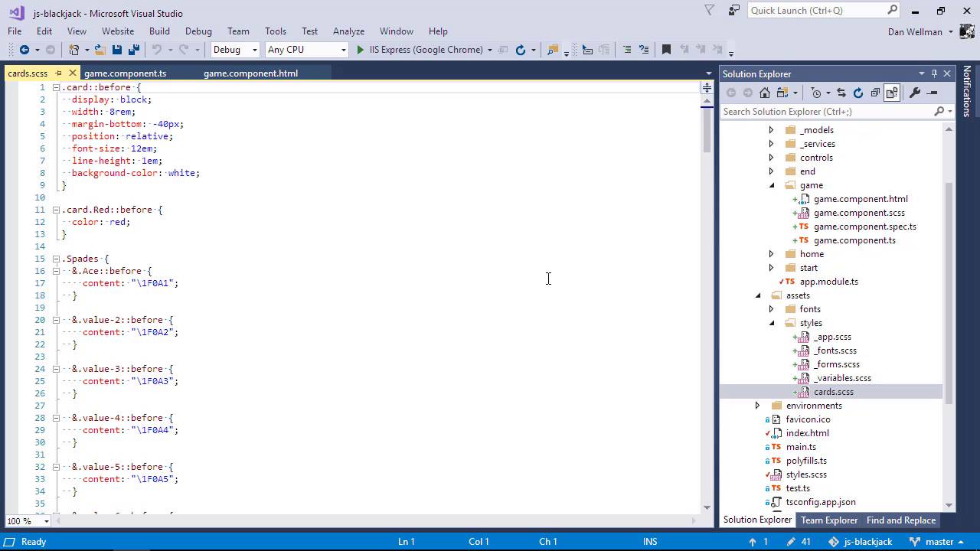Click the master branch in status bar
The width and height of the screenshot is (980, 551).
point(939,542)
